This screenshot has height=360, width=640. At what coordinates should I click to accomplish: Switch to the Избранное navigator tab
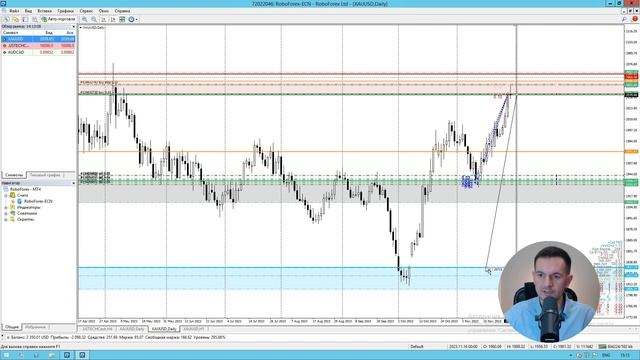tap(36, 327)
